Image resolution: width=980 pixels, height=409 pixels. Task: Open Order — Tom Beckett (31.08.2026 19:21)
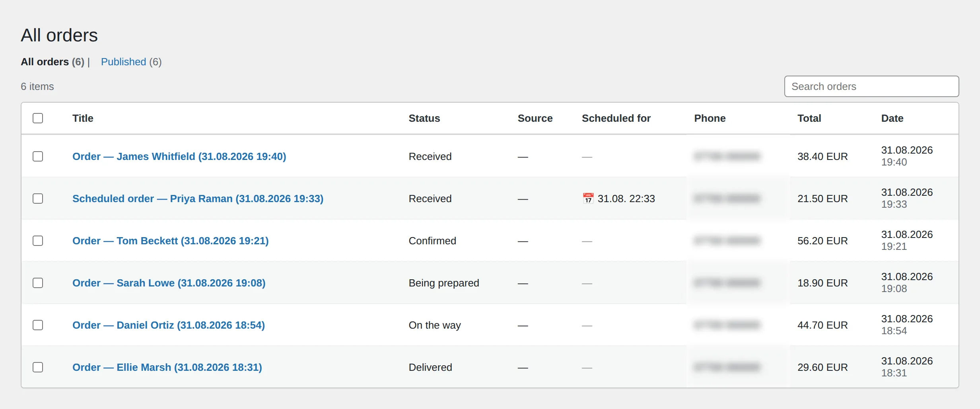point(171,241)
